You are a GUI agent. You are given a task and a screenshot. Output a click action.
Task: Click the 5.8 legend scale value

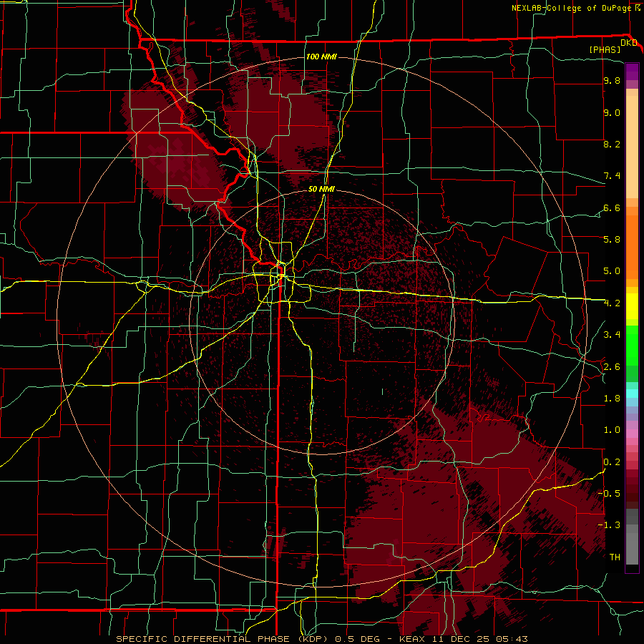[612, 240]
